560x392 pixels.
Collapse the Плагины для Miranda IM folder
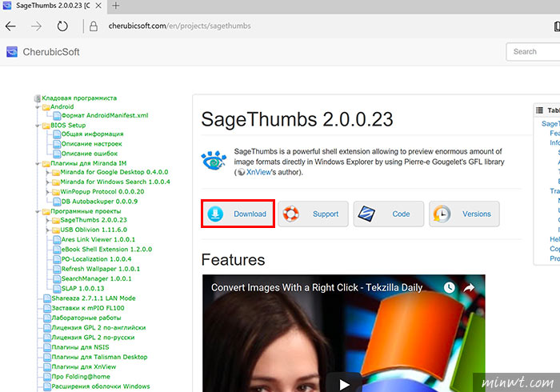click(x=38, y=163)
